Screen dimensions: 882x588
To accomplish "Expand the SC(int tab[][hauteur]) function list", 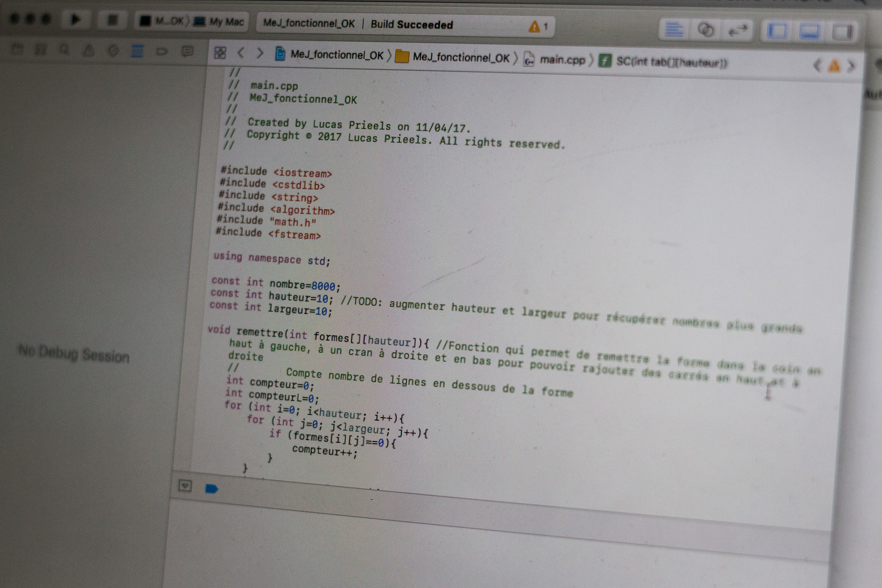I will [x=671, y=62].
